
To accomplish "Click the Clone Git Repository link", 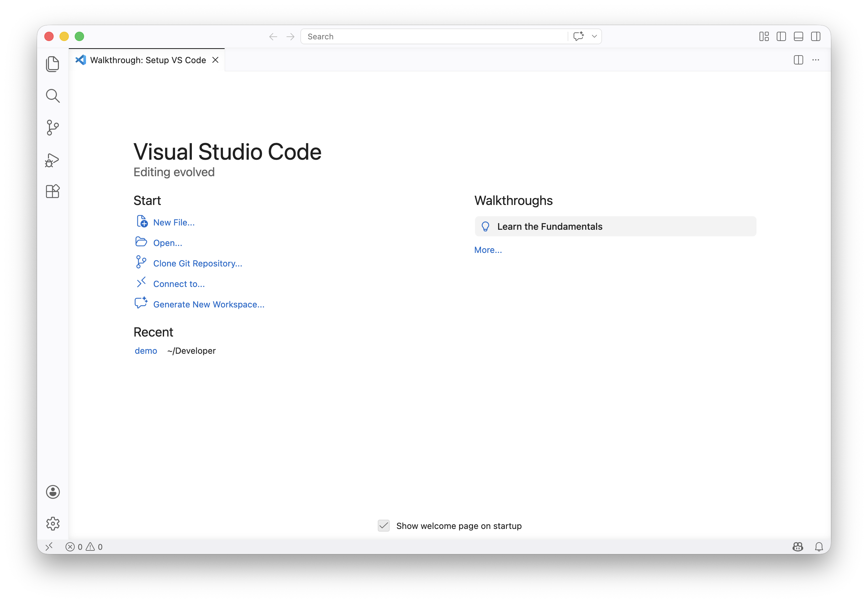I will 197,263.
